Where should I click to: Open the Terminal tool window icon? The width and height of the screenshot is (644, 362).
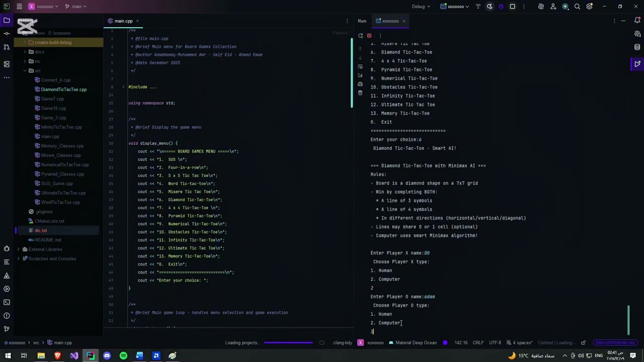click(7, 302)
